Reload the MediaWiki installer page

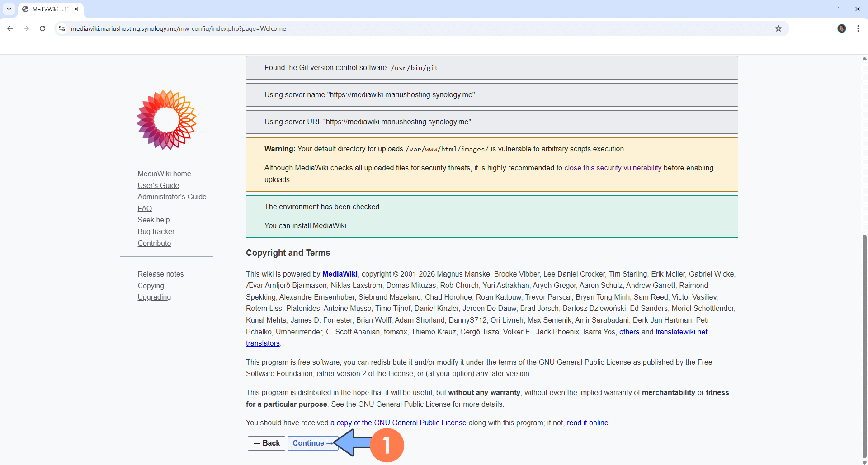[42, 28]
